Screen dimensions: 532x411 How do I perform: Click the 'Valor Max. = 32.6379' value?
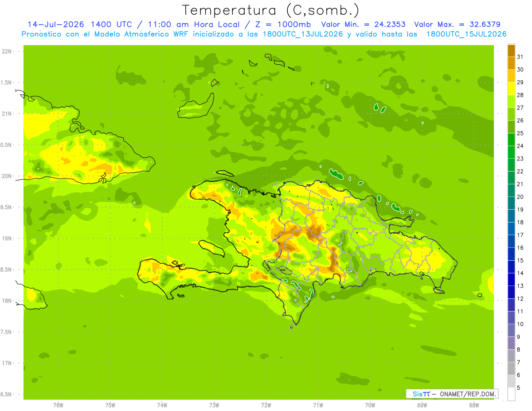[458, 24]
